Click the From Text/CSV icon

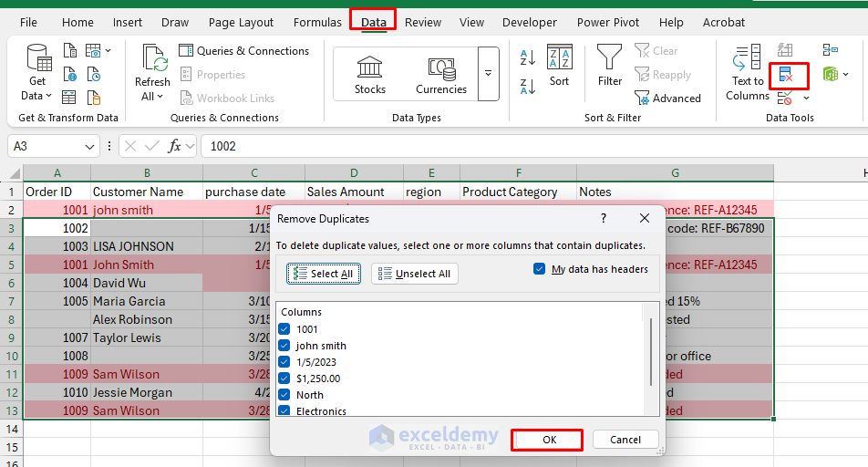tap(69, 50)
